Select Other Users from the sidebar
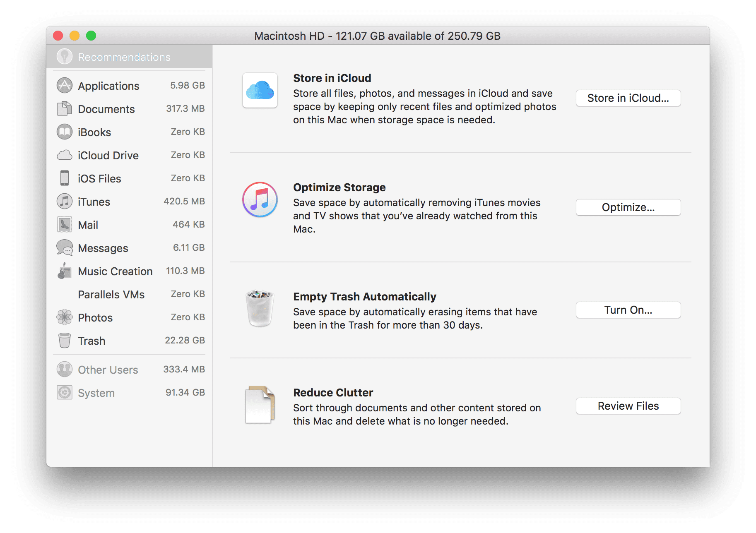The height and width of the screenshot is (533, 756). pyautogui.click(x=107, y=370)
